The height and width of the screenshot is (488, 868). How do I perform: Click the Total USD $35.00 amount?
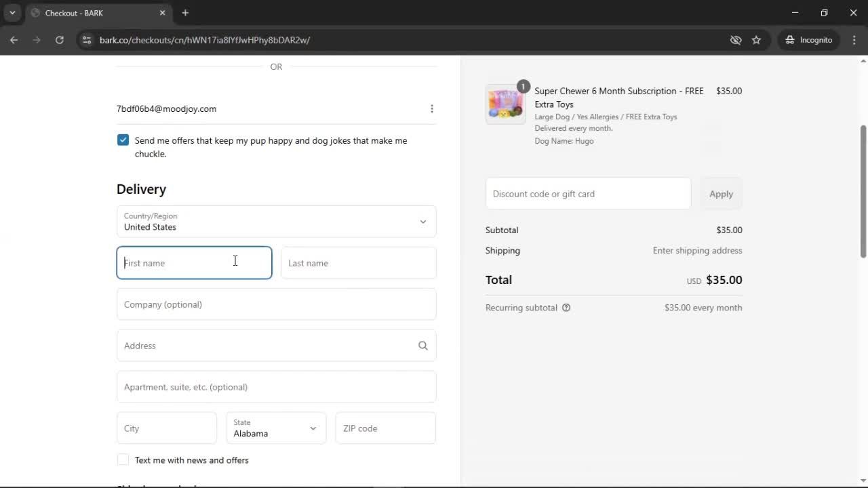click(x=714, y=280)
